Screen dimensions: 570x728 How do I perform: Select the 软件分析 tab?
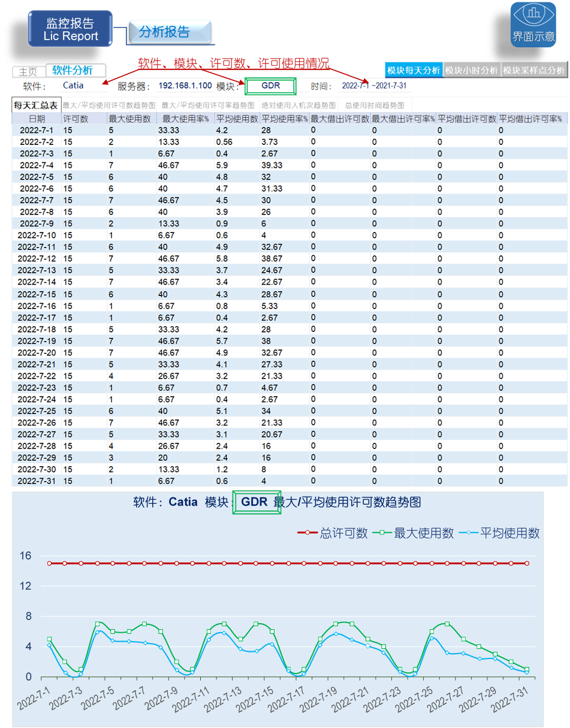pyautogui.click(x=76, y=70)
